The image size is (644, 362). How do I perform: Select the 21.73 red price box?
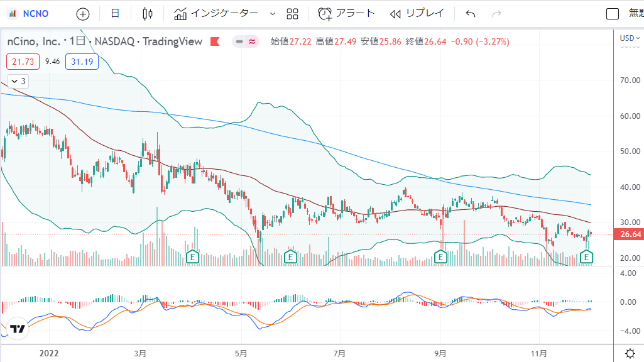pyautogui.click(x=23, y=62)
